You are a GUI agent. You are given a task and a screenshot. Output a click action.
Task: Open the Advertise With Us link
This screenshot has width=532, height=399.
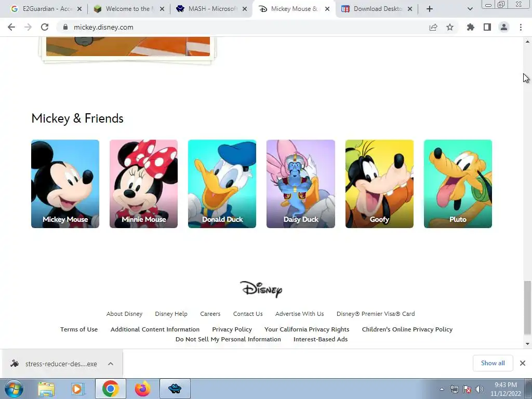tap(300, 314)
